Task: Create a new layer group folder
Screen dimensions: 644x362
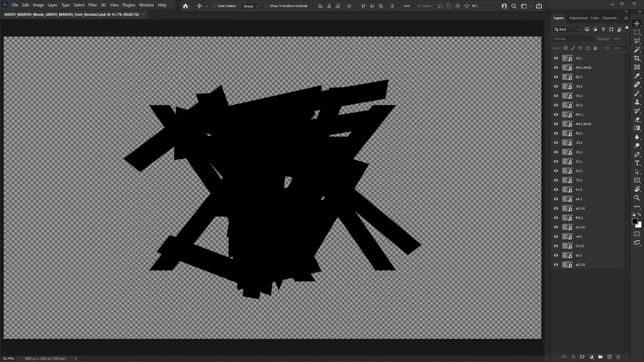Action: click(x=600, y=357)
